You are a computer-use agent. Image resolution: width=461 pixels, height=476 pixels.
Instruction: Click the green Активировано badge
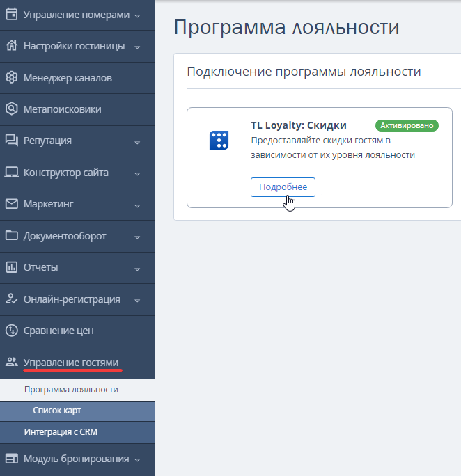click(407, 125)
